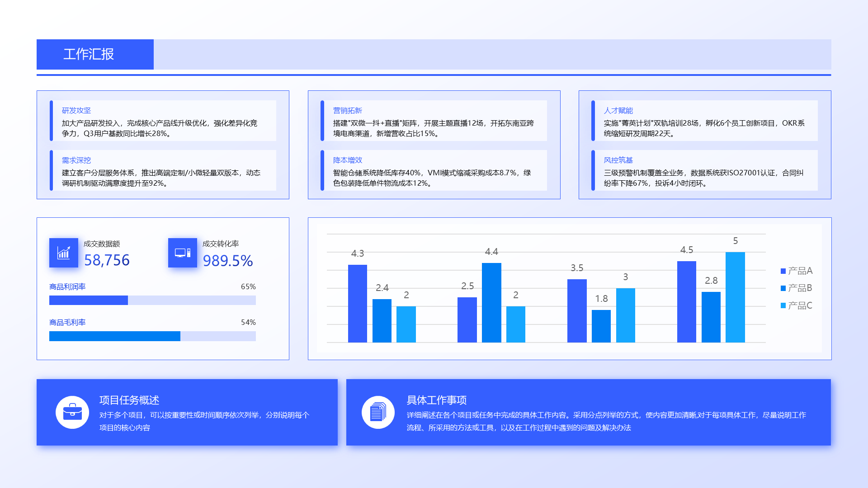Select the 工作汇报 title tab
Viewport: 868px width, 488px height.
coord(95,54)
